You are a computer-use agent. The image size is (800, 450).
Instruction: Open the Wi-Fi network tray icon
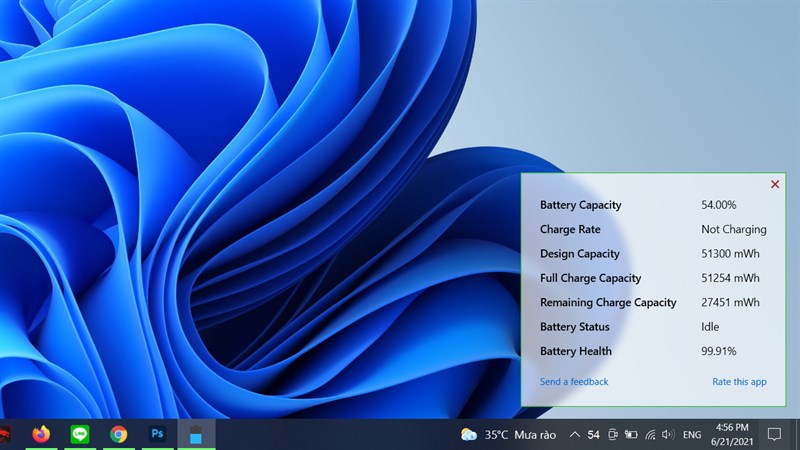(x=650, y=435)
